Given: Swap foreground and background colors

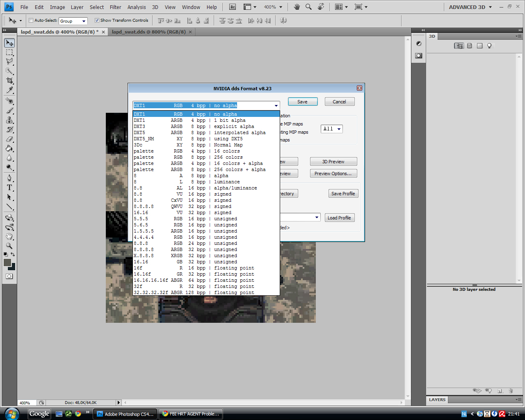Looking at the screenshot, I should 13,255.
